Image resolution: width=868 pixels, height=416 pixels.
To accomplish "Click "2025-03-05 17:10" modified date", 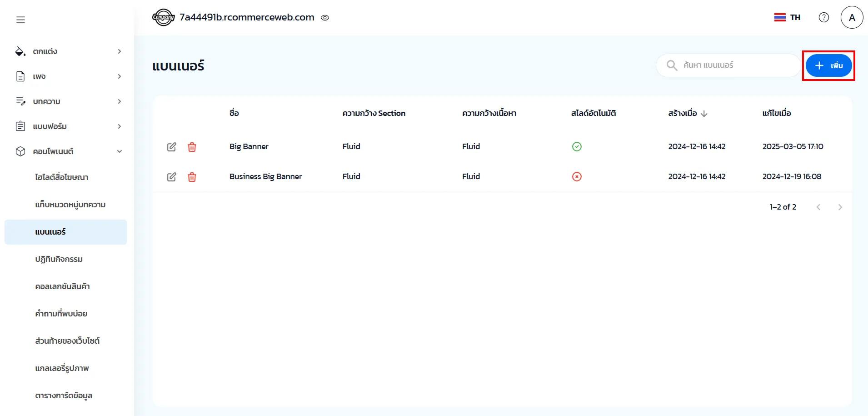I will coord(793,146).
